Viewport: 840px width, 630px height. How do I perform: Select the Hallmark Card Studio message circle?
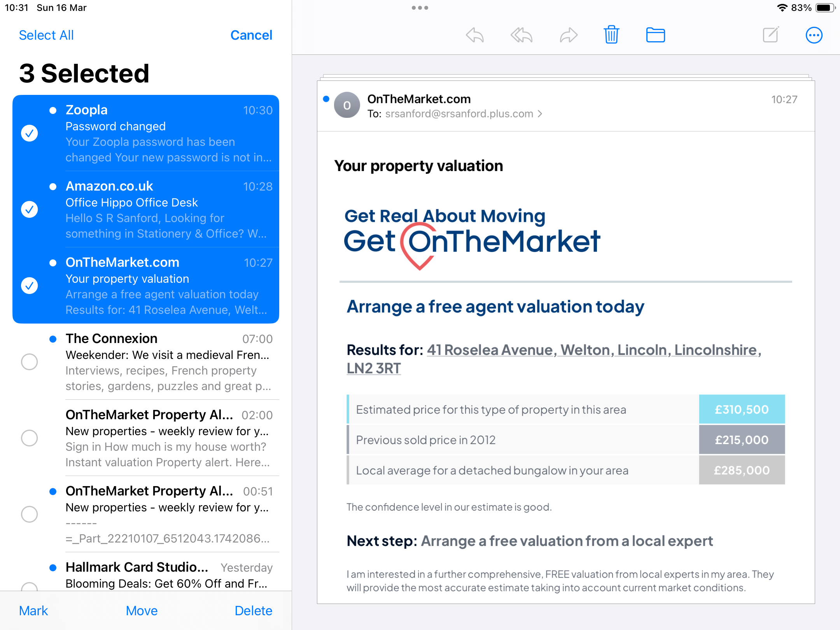(29, 586)
